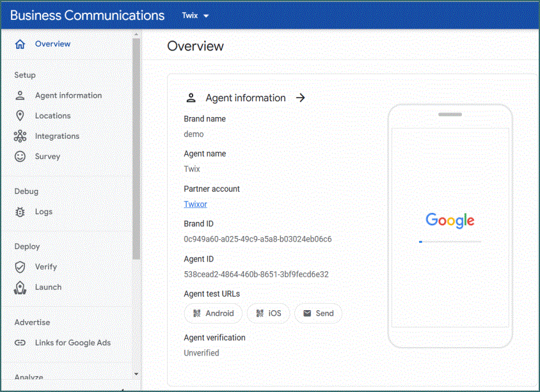
Task: Click the sidebar scroll down arrow
Action: 136,374
